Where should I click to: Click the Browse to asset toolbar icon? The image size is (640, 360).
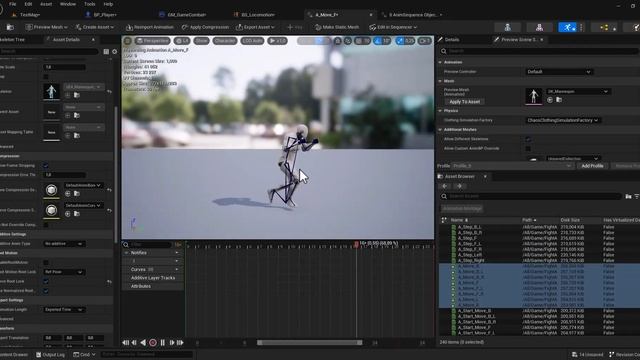pos(10,27)
